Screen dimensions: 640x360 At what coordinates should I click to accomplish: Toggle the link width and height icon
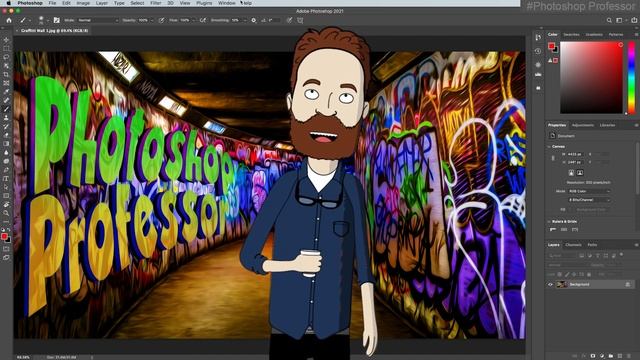click(x=553, y=158)
